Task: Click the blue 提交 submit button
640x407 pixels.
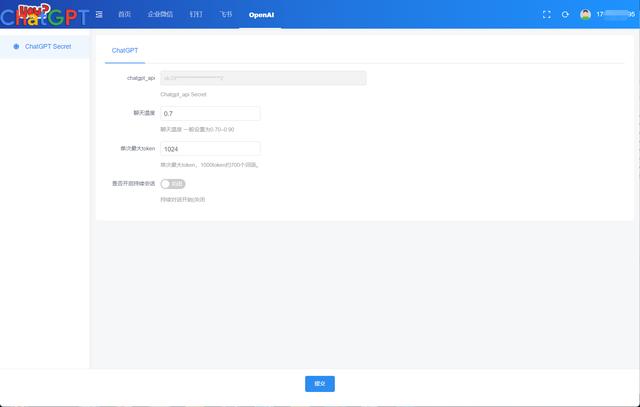Action: click(320, 384)
